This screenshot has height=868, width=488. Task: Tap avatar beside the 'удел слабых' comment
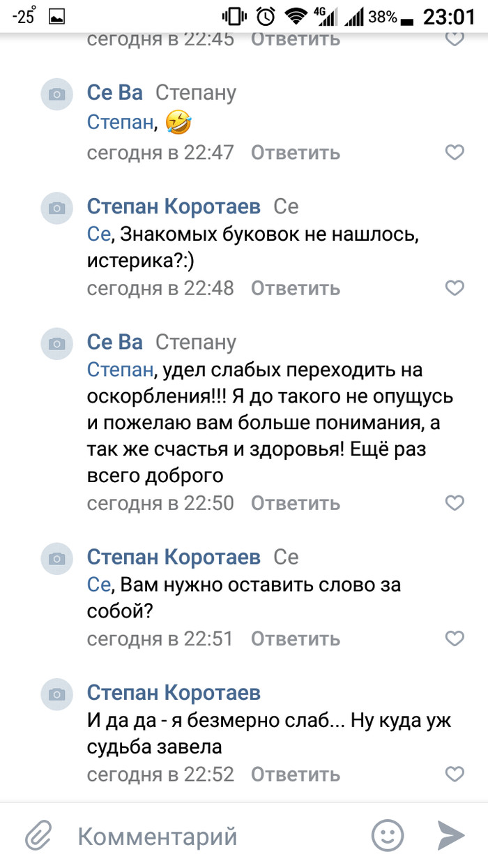pyautogui.click(x=57, y=343)
